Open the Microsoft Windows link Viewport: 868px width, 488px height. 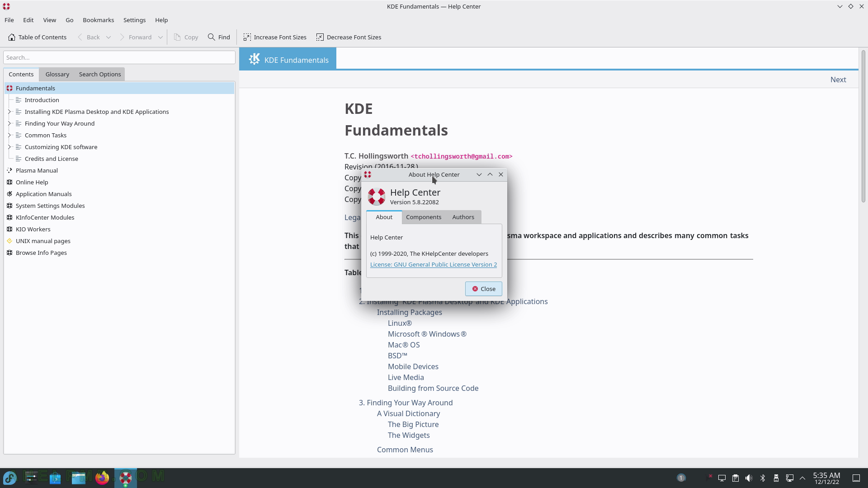pyautogui.click(x=427, y=334)
